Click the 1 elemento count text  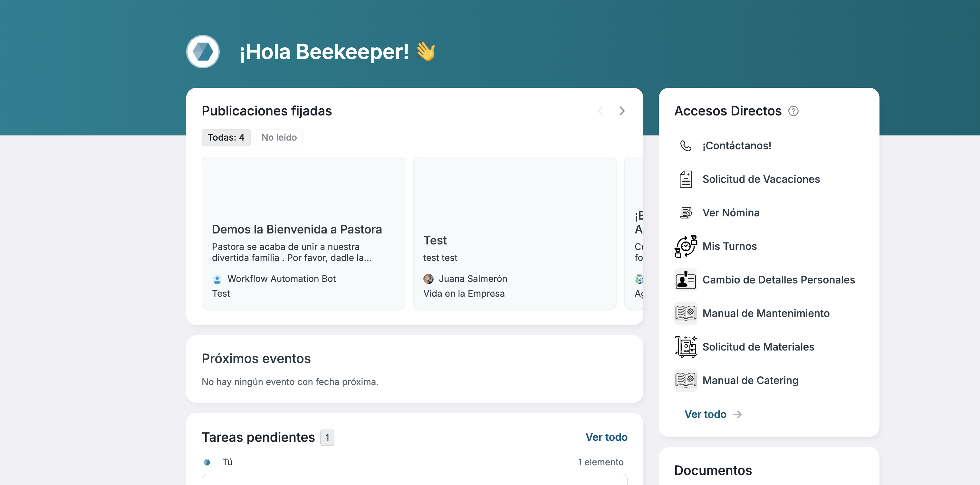[601, 462]
